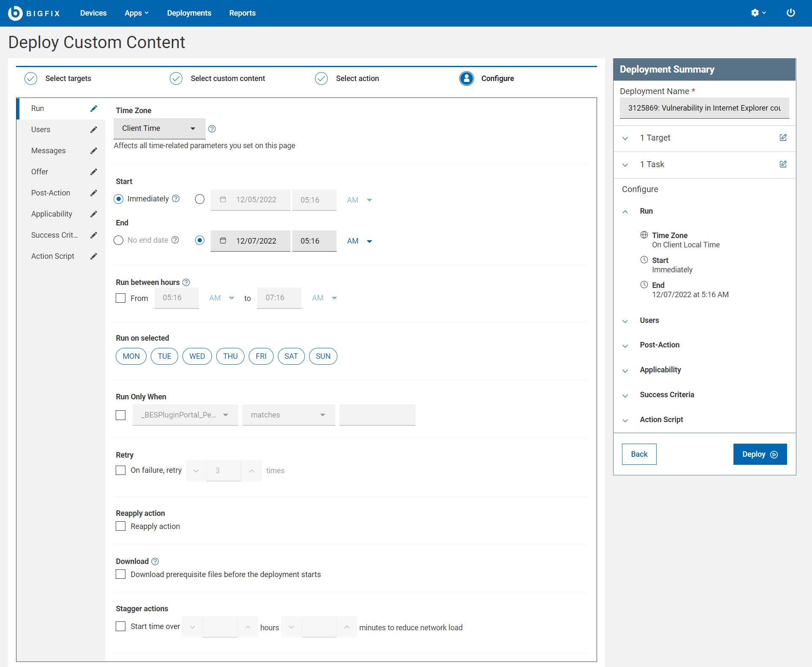Screen dimensions: 812x667
Task: Open the calendar icon on the end date
Action: coord(223,241)
